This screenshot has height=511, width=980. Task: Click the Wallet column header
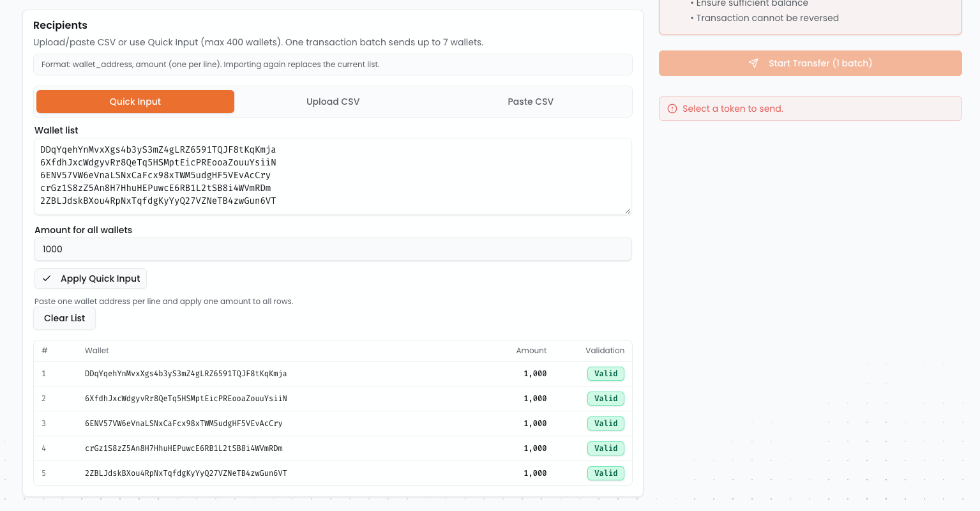click(97, 351)
